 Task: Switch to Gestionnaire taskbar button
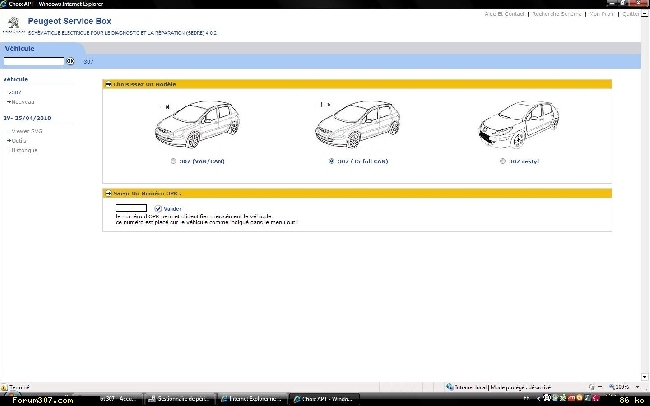[179, 399]
